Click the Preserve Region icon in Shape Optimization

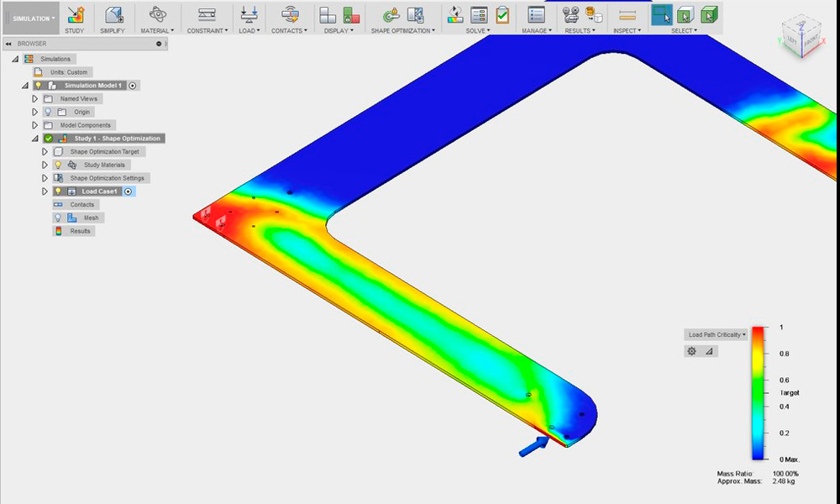(391, 14)
